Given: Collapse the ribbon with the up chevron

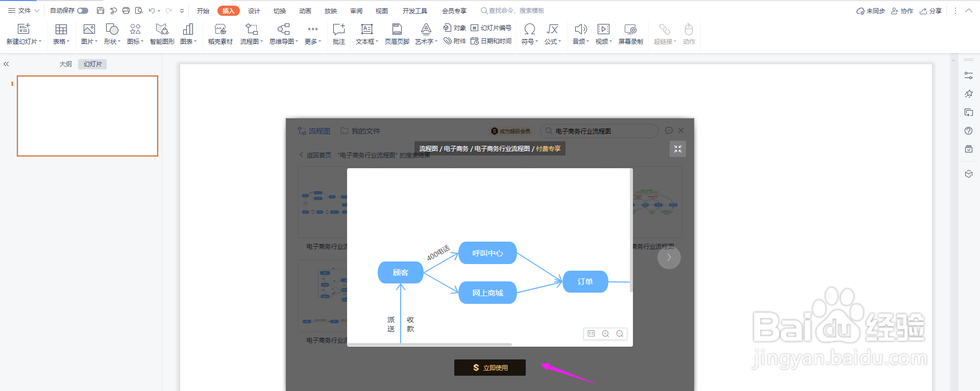Looking at the screenshot, I should click(969, 11).
